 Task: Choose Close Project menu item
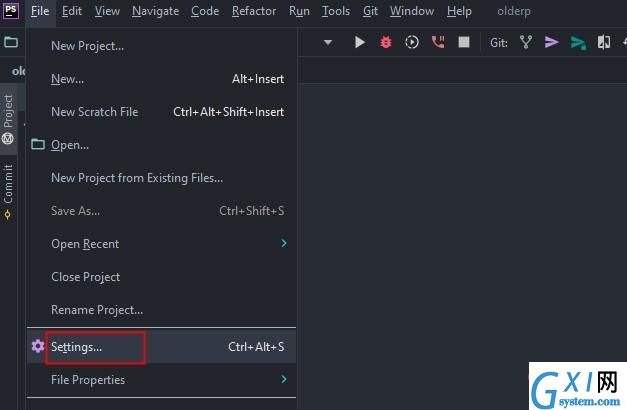coord(162,277)
